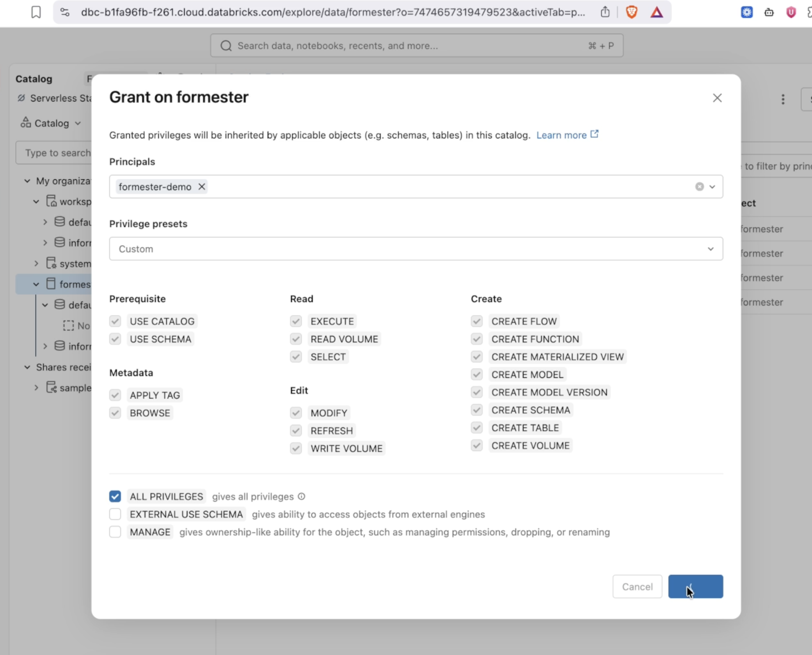
Task: Click the Brave Rewards triangle icon
Action: click(657, 12)
